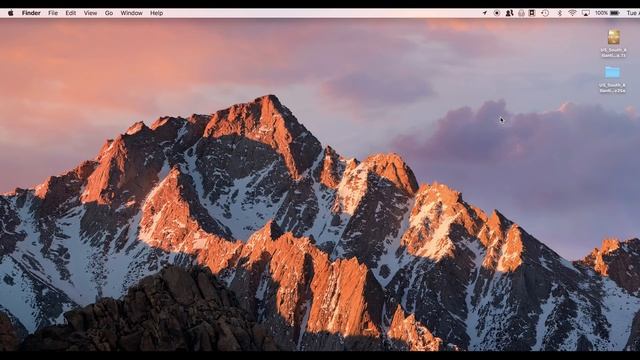
Task: Click the archive file name label
Action: 613,52
